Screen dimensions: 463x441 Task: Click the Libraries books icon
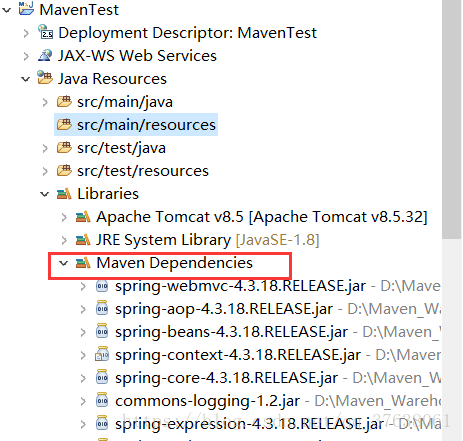(x=64, y=193)
